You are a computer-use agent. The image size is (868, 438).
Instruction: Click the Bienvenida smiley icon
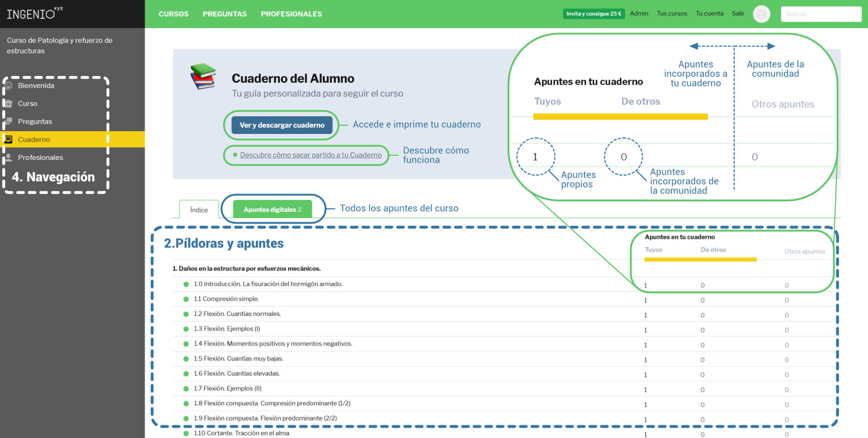9,86
